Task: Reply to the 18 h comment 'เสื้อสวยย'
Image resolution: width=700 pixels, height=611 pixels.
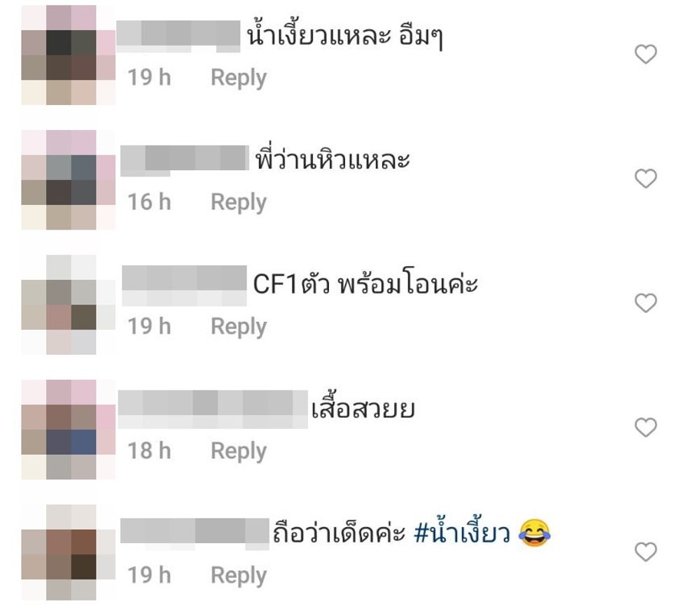Action: (239, 451)
